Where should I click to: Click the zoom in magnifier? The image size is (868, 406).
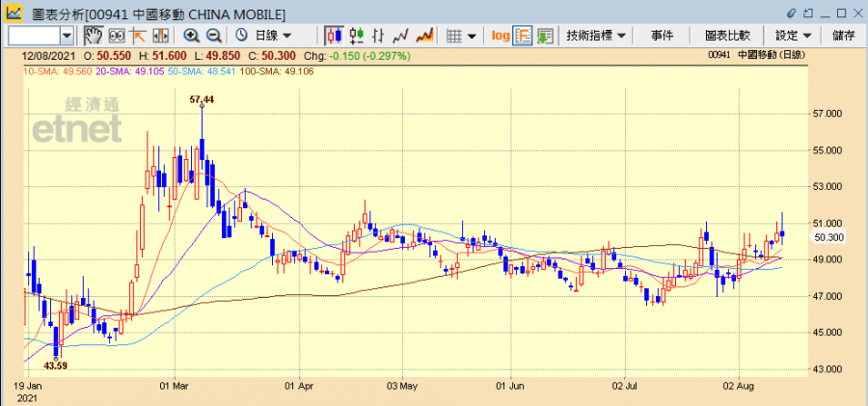(191, 36)
